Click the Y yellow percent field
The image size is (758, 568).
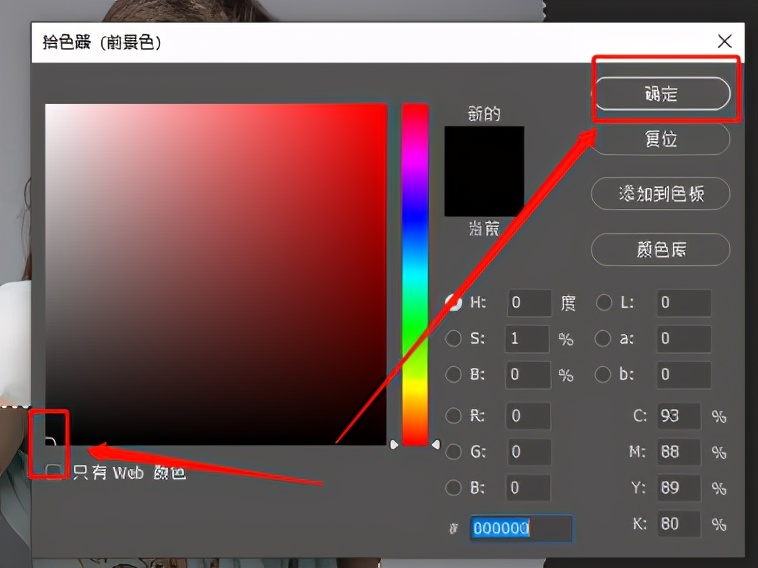click(x=679, y=488)
